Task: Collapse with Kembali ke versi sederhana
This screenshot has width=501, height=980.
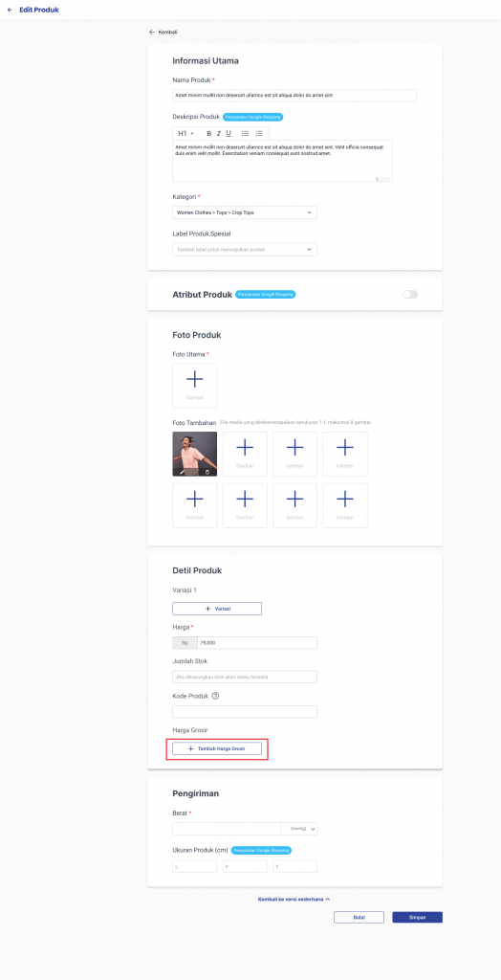Action: click(294, 899)
